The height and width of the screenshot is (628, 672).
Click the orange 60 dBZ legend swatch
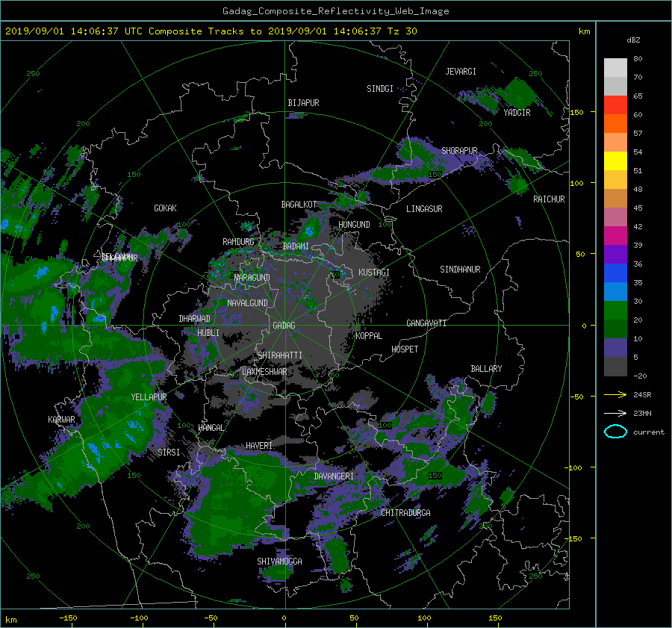pyautogui.click(x=615, y=123)
